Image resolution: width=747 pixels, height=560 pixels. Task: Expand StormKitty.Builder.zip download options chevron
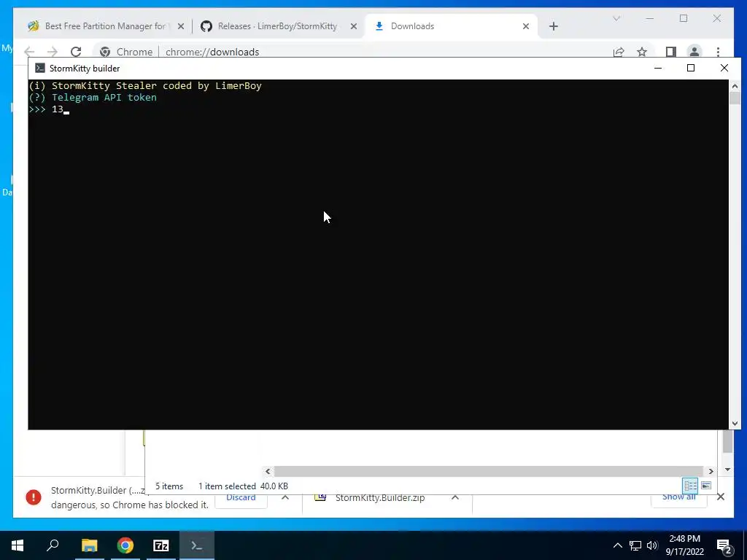pos(455,497)
